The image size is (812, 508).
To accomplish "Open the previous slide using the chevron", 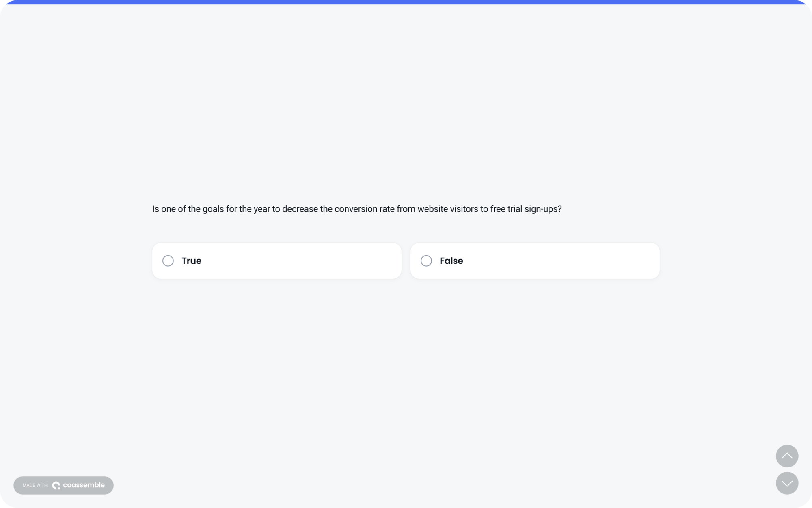I will [787, 456].
